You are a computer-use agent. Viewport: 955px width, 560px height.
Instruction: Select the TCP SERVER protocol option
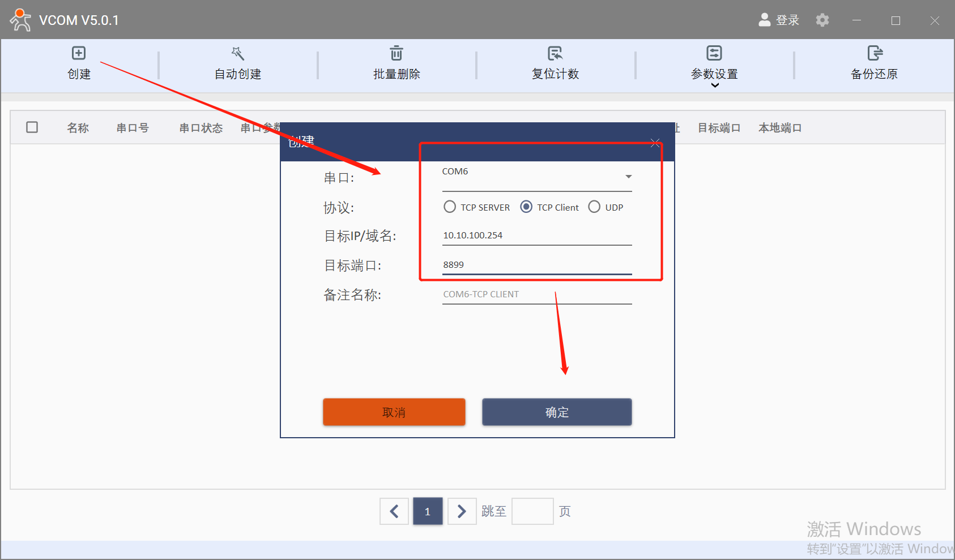click(x=450, y=207)
